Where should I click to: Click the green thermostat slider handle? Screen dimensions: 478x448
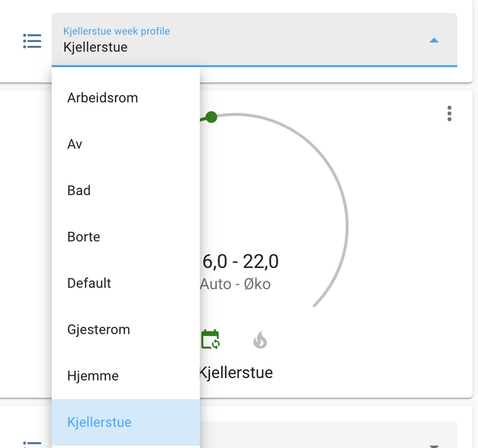click(211, 117)
